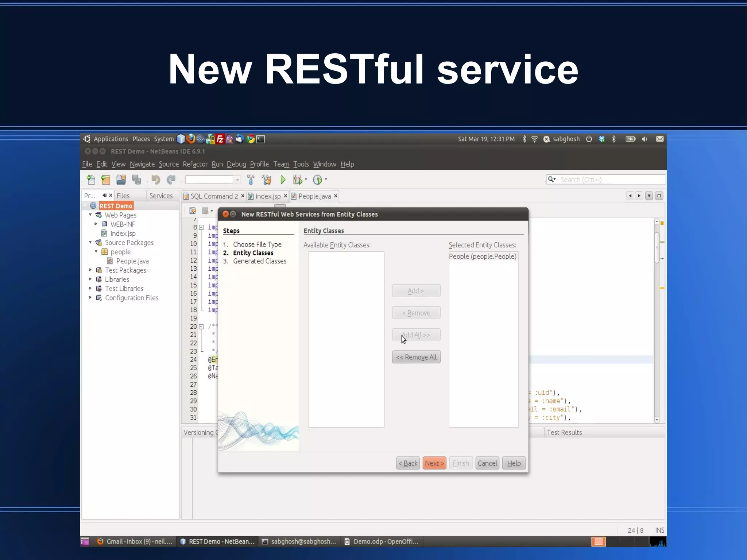747x560 pixels.
Task: Collapse the comment fold at line 20
Action: 201,327
